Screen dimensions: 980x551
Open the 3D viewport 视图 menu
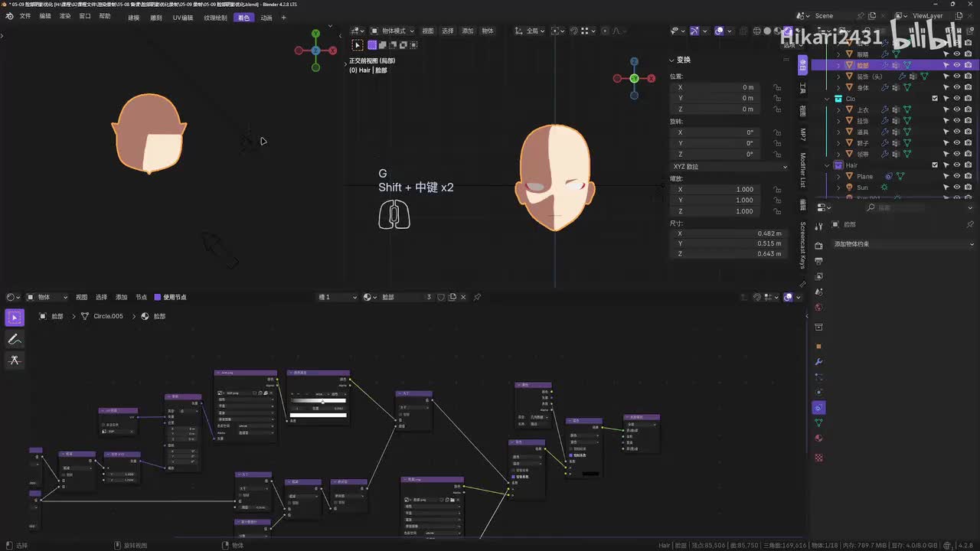pyautogui.click(x=428, y=31)
